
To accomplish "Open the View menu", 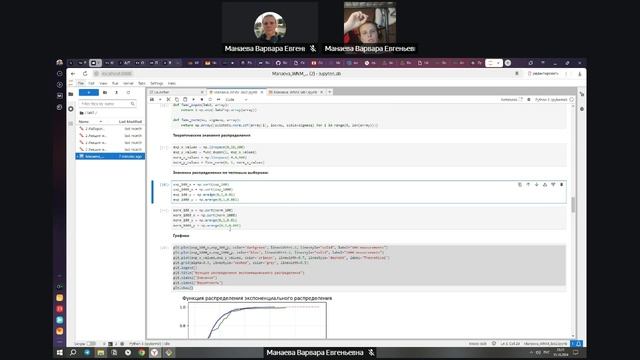I will pyautogui.click(x=103, y=83).
